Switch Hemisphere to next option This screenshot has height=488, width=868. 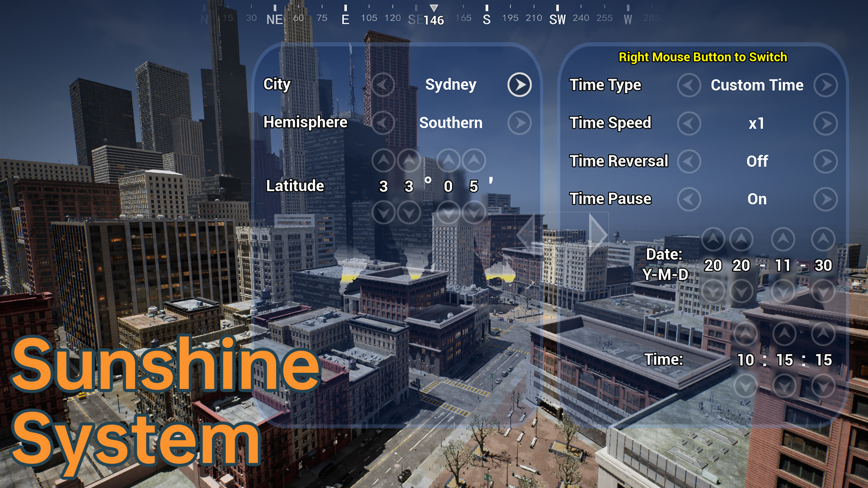(x=519, y=122)
